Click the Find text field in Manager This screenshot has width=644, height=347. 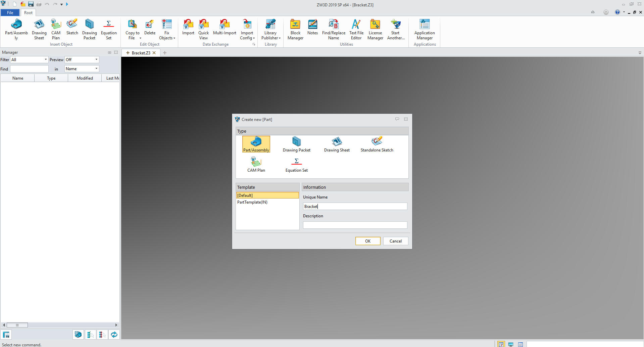[29, 69]
